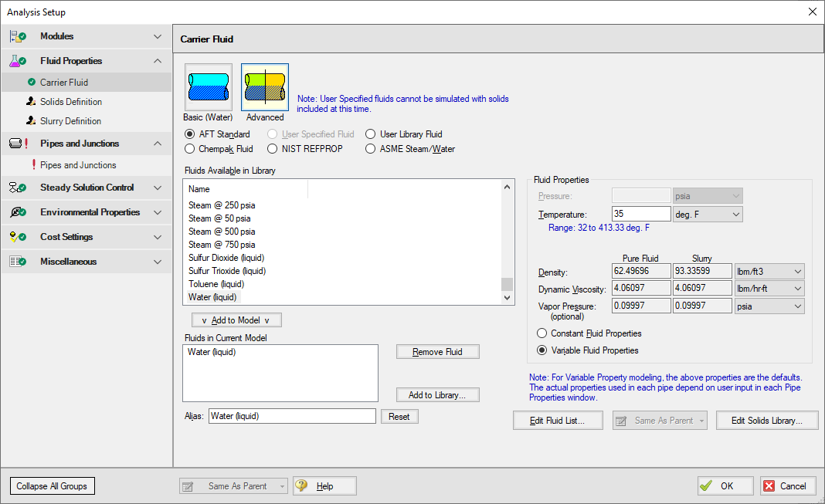
Task: Click the Help question mark icon
Action: (x=302, y=485)
